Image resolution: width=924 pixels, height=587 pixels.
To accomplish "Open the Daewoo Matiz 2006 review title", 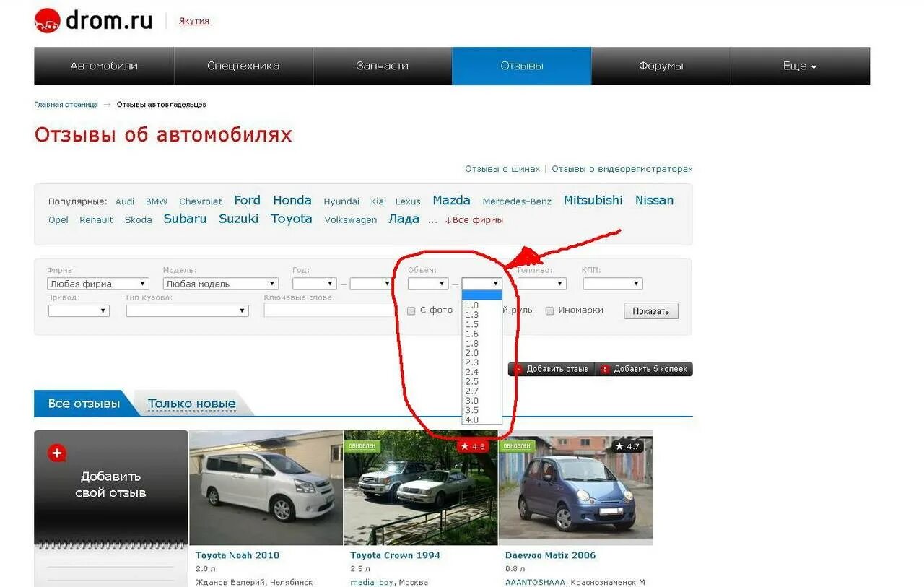I will click(551, 556).
